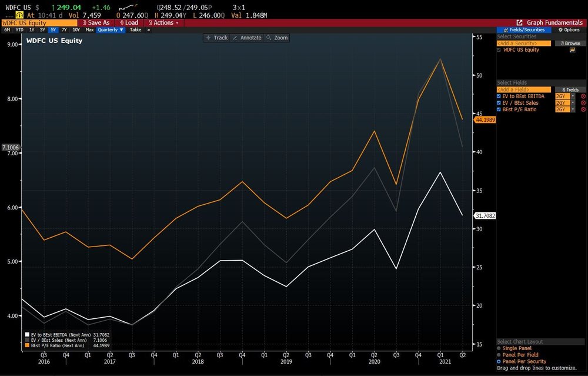Click the WDFC US Equity ticker input box
Image resolution: width=588 pixels, height=376 pixels.
39,23
